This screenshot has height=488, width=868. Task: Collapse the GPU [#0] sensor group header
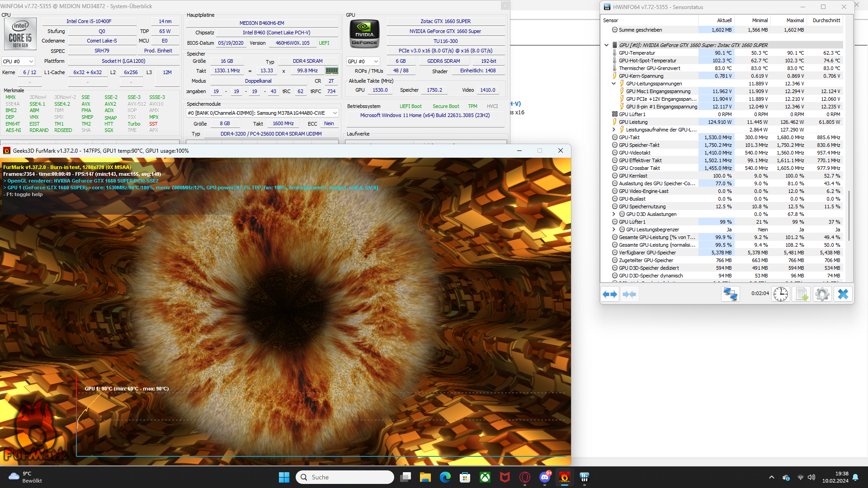coord(606,45)
